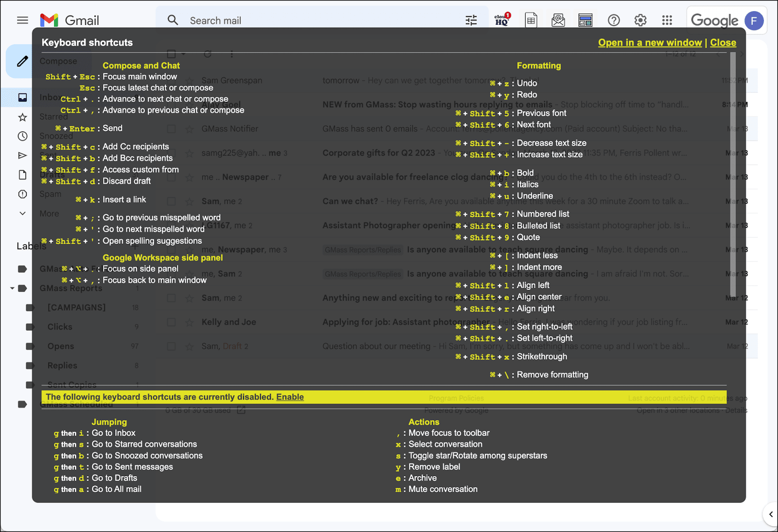Viewport: 778px width, 532px height.
Task: Click 'Open spelling suggestions' shortcut text
Action: (152, 241)
